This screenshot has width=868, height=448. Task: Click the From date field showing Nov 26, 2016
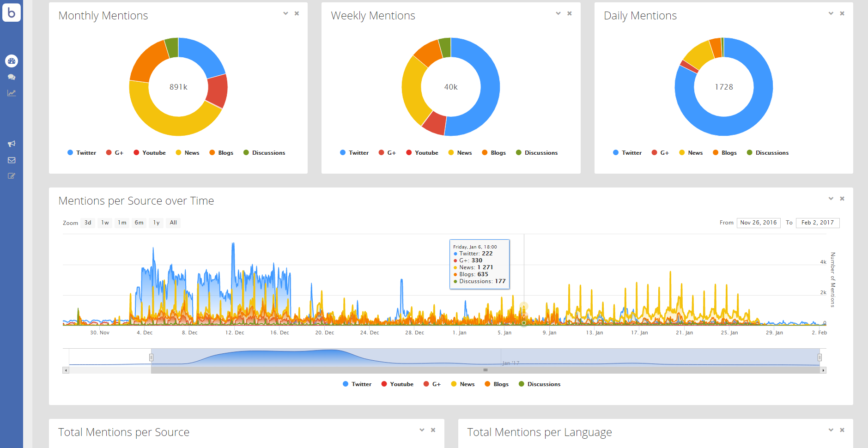point(758,223)
